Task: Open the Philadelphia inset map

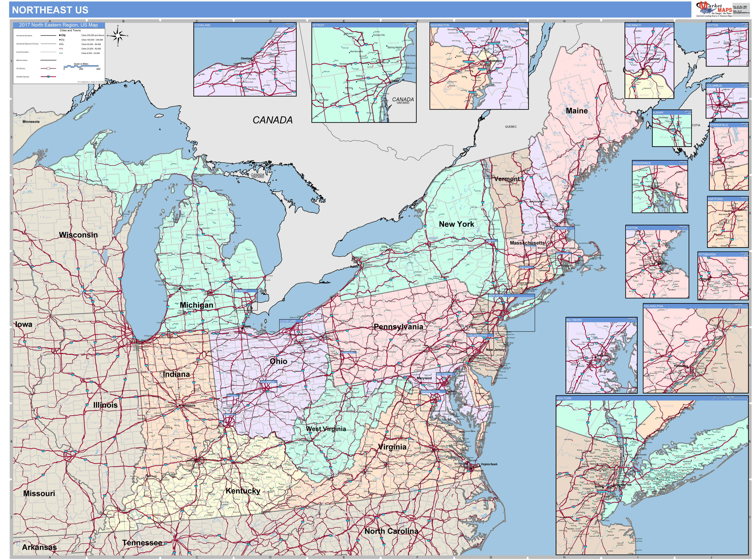Action: tap(696, 348)
